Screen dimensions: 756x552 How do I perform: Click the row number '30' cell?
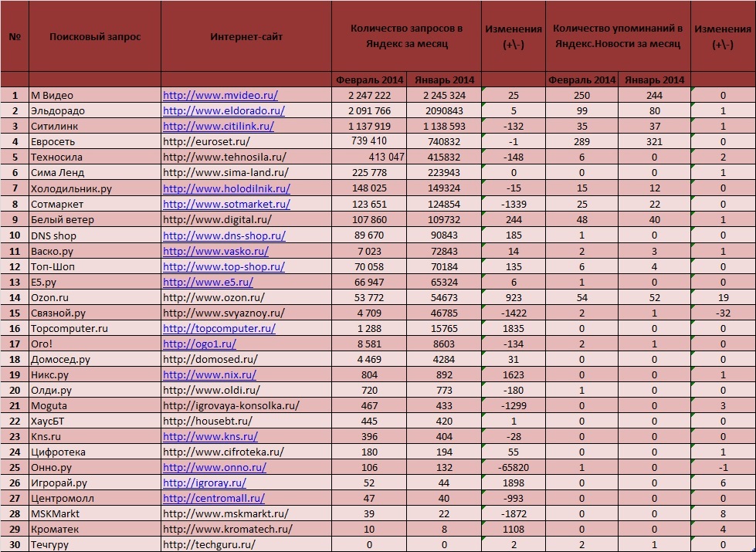15,544
